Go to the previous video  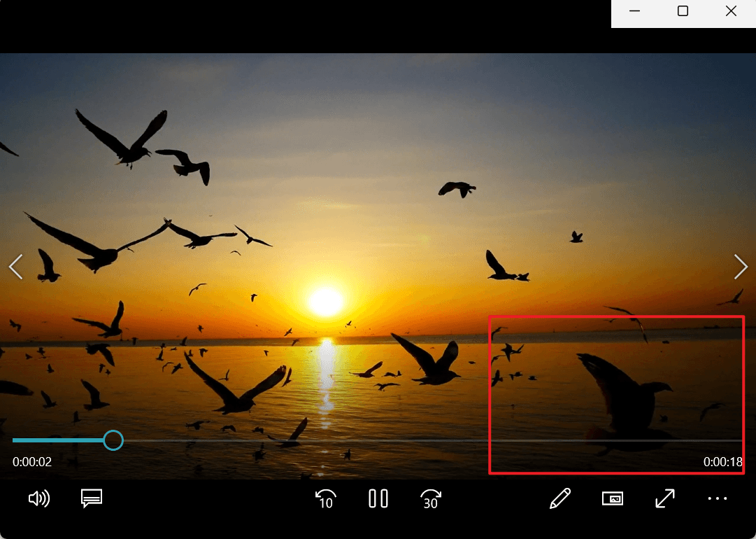[x=15, y=267]
